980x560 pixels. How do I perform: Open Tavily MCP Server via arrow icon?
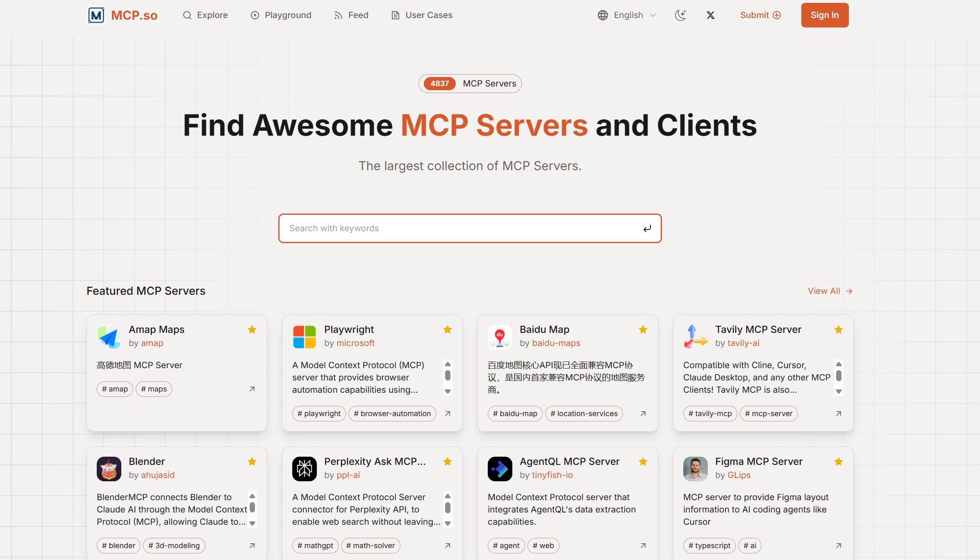pos(839,414)
